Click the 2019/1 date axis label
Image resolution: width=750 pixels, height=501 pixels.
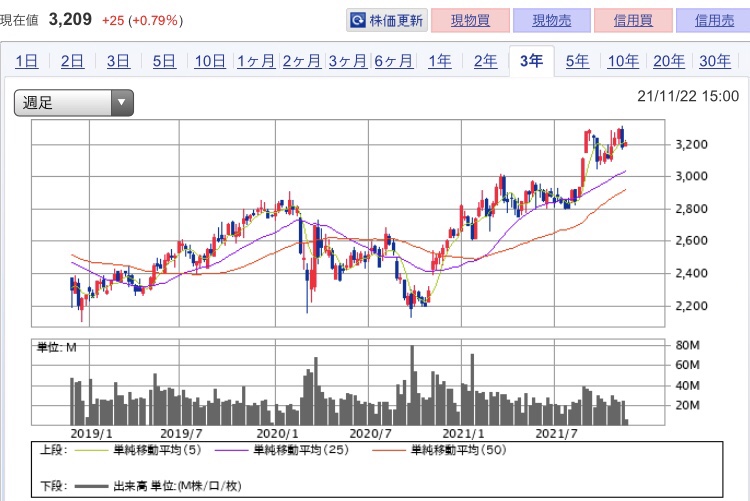pyautogui.click(x=91, y=434)
